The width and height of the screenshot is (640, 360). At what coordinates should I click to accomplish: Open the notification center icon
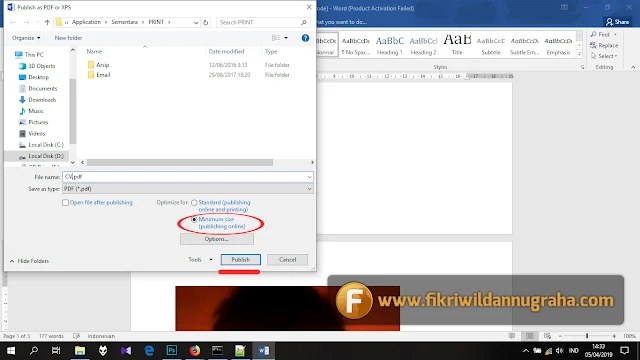click(x=624, y=351)
